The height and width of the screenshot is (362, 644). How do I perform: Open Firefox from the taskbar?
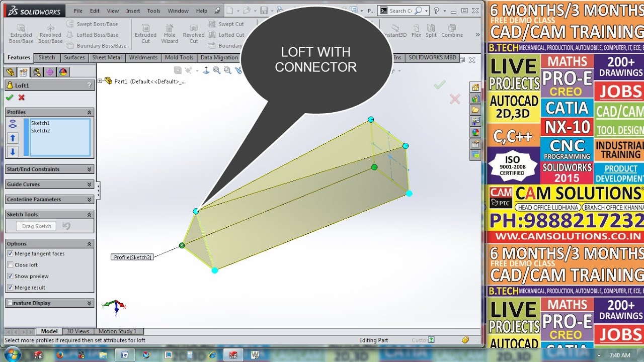coord(59,355)
